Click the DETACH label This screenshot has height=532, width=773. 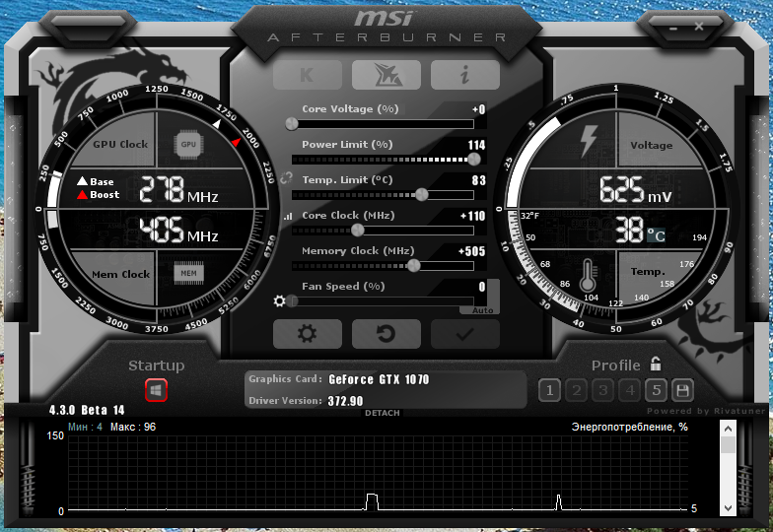point(383,413)
